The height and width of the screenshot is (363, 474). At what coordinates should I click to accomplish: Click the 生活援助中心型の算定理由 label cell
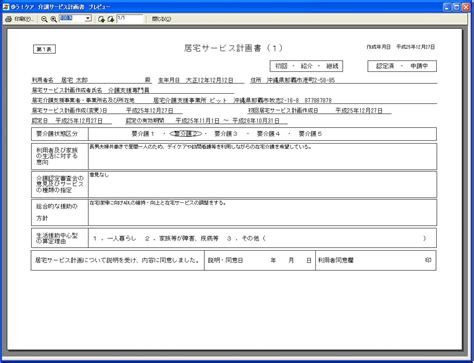point(60,238)
